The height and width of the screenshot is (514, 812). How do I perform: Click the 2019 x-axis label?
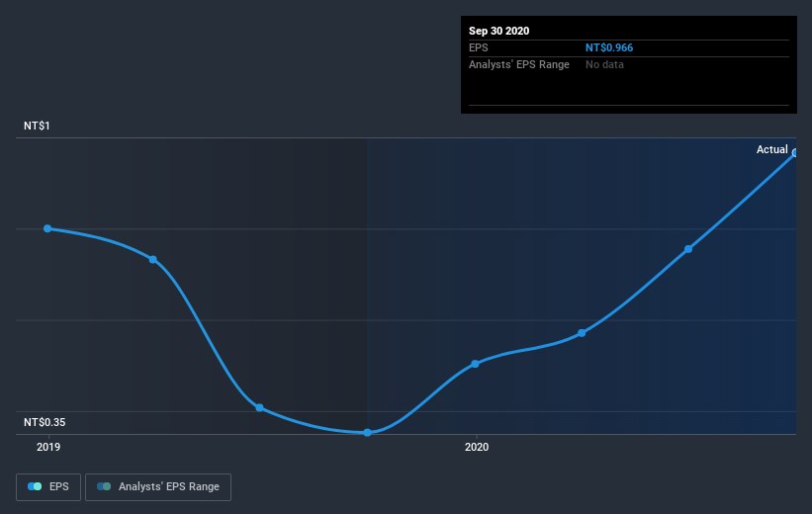(48, 447)
